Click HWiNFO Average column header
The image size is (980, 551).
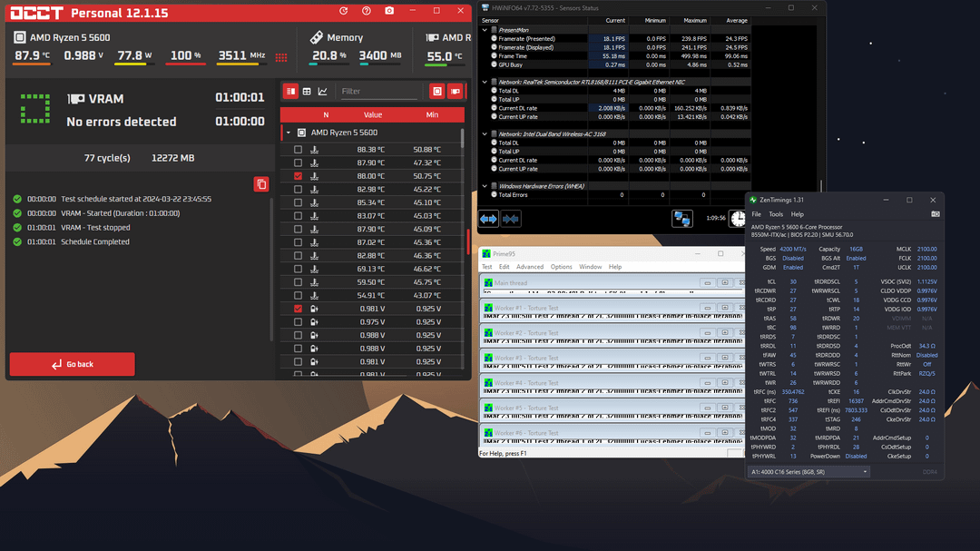(x=736, y=21)
